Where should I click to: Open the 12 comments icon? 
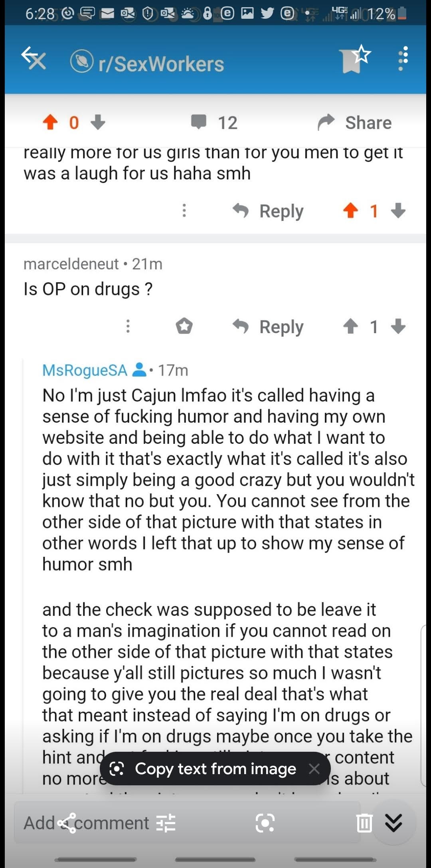coord(199,122)
